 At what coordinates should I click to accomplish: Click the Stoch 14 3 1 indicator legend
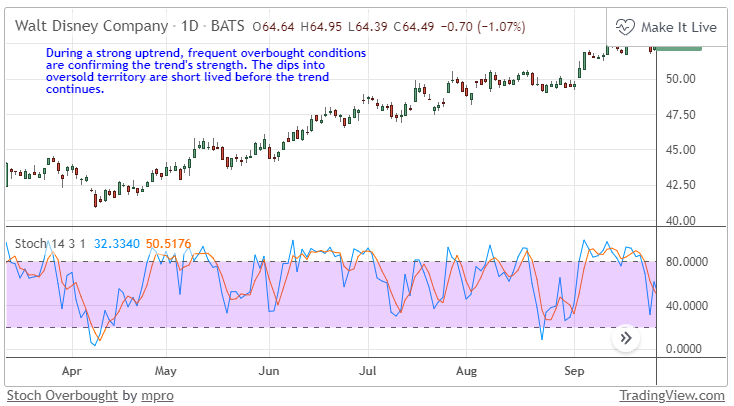[x=50, y=244]
